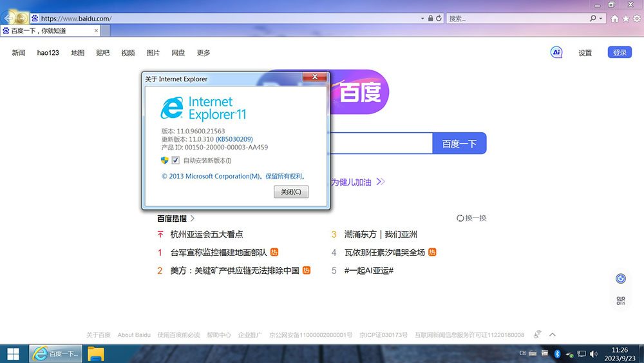Click the shield icon beside auto-install option
644x363 pixels.
click(165, 161)
